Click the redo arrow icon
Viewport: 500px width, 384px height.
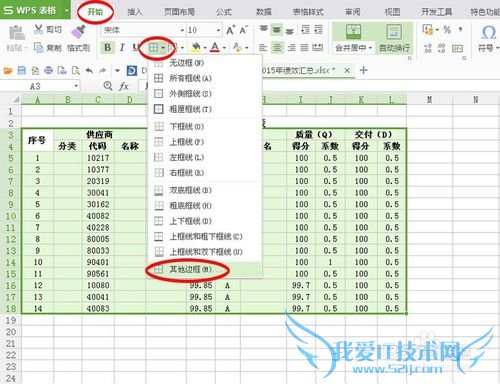pos(103,70)
